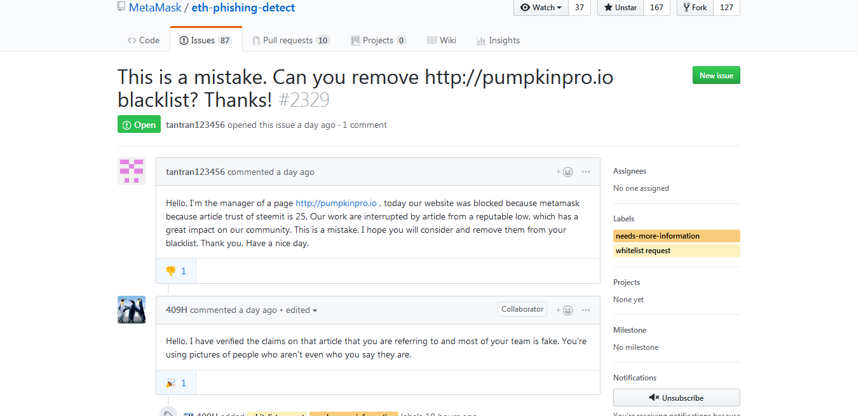Click the green Open status badge

pos(139,125)
